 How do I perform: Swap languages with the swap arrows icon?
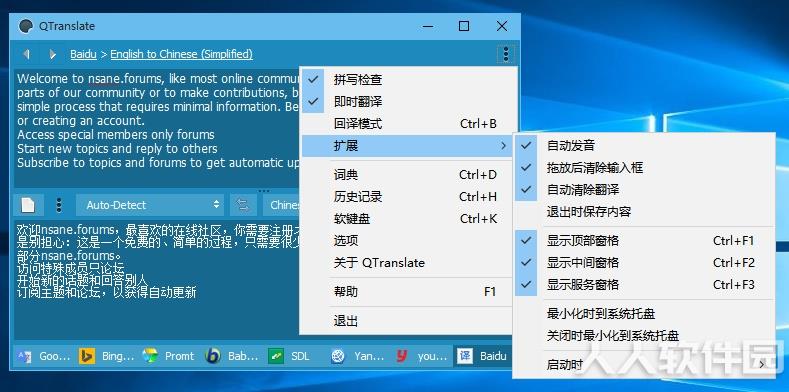pyautogui.click(x=243, y=205)
